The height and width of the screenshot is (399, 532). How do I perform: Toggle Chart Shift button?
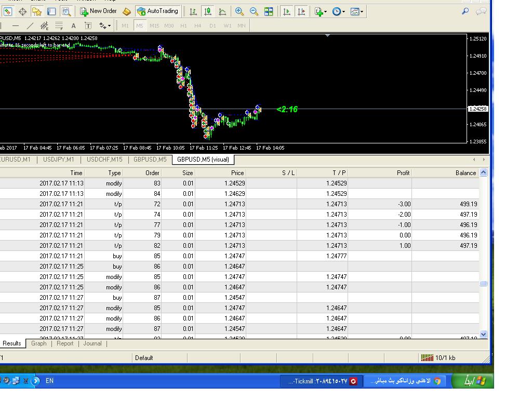pos(301,11)
